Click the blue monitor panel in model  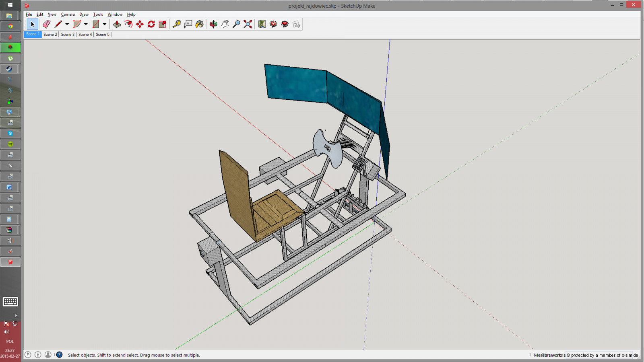point(296,84)
